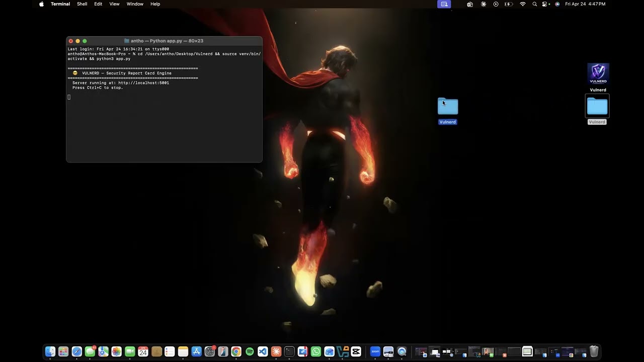Open the Apple menu

pos(42,4)
